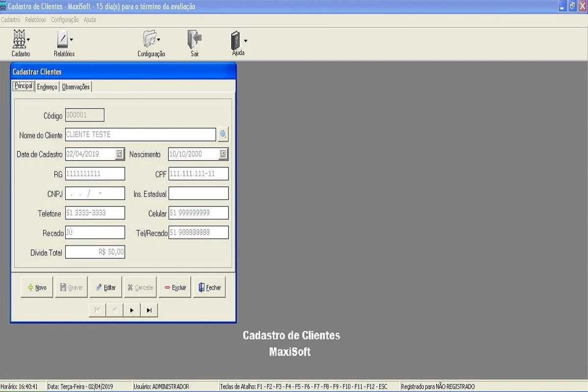
Task: Open the Relatórios menu in menu bar
Action: pos(35,20)
